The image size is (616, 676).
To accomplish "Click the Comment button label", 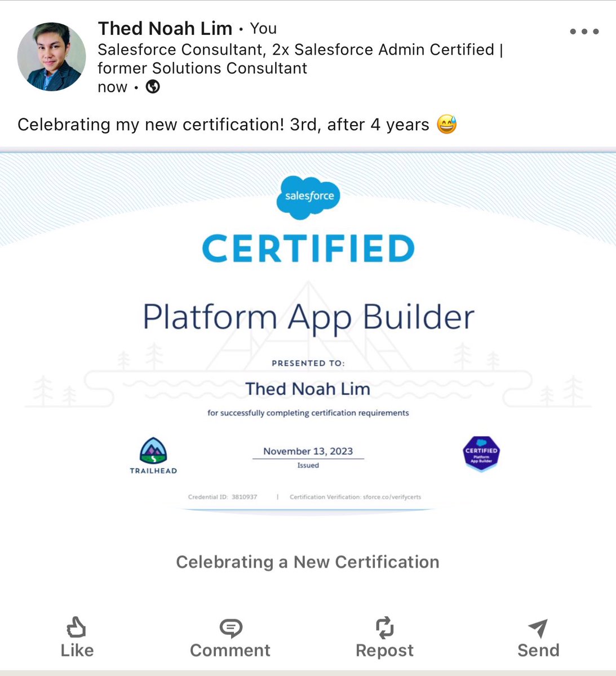I will tap(231, 651).
